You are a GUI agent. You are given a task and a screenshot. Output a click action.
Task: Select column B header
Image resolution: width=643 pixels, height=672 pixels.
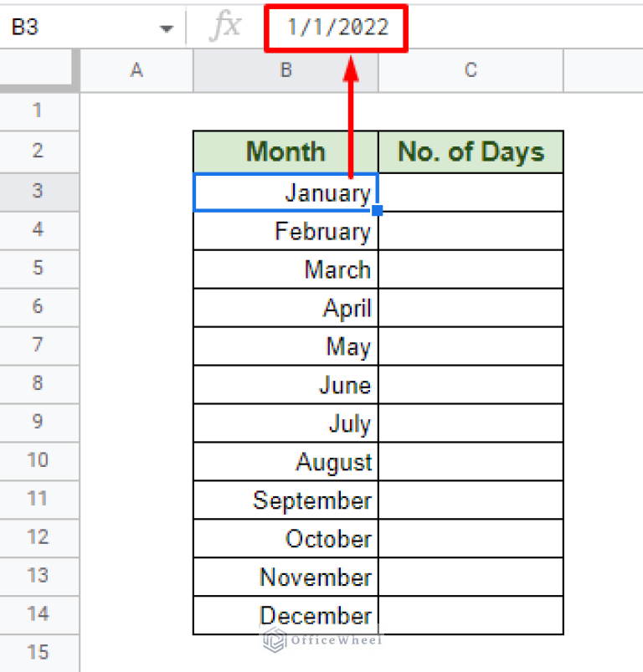[x=285, y=70]
